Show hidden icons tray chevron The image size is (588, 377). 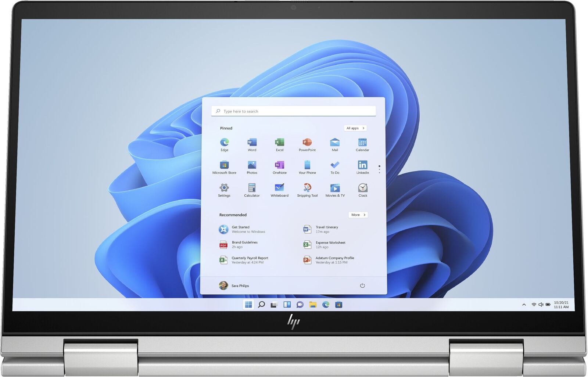point(524,305)
